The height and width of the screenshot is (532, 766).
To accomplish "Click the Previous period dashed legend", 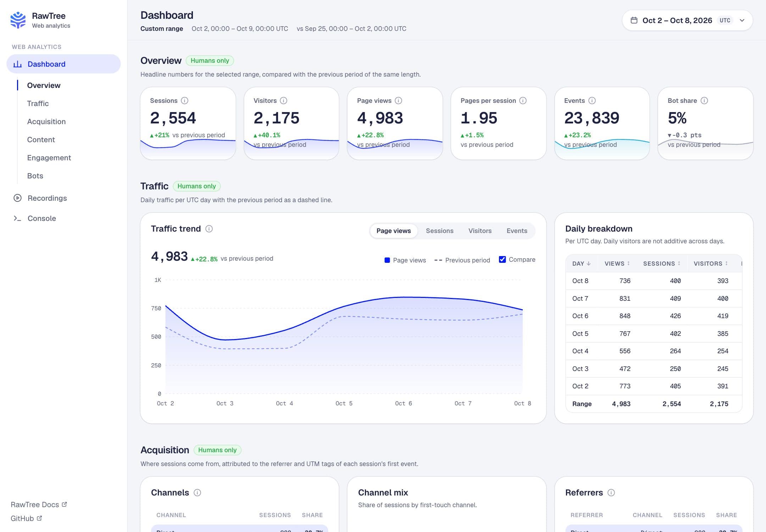I will coord(462,260).
